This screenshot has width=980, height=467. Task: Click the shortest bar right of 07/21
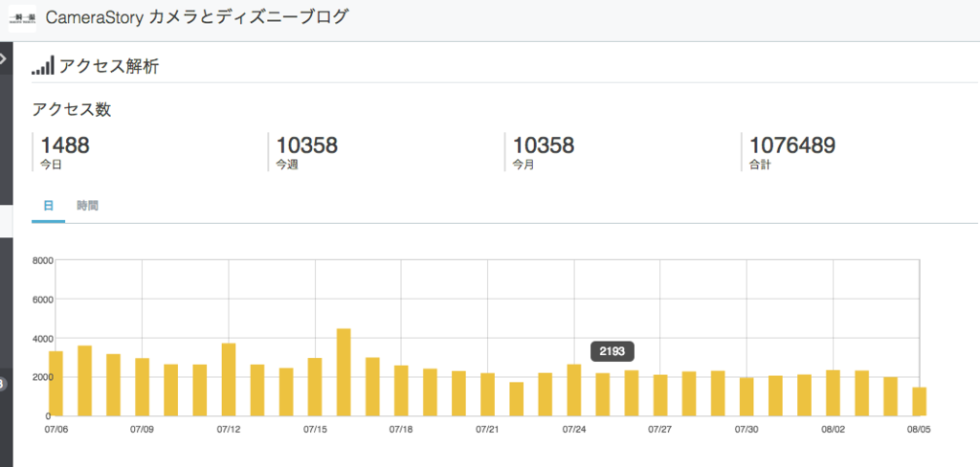click(x=516, y=399)
